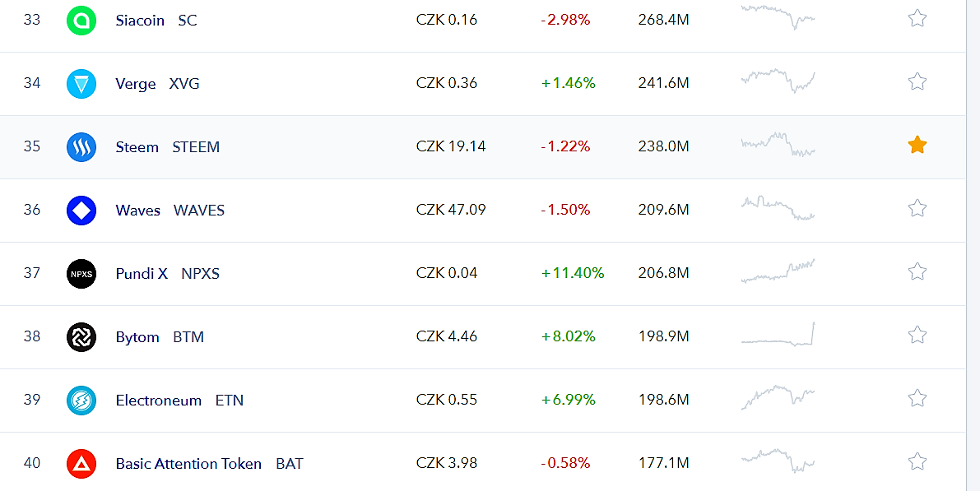Click the Bytom black logo icon
This screenshot has width=980, height=491.
(81, 336)
